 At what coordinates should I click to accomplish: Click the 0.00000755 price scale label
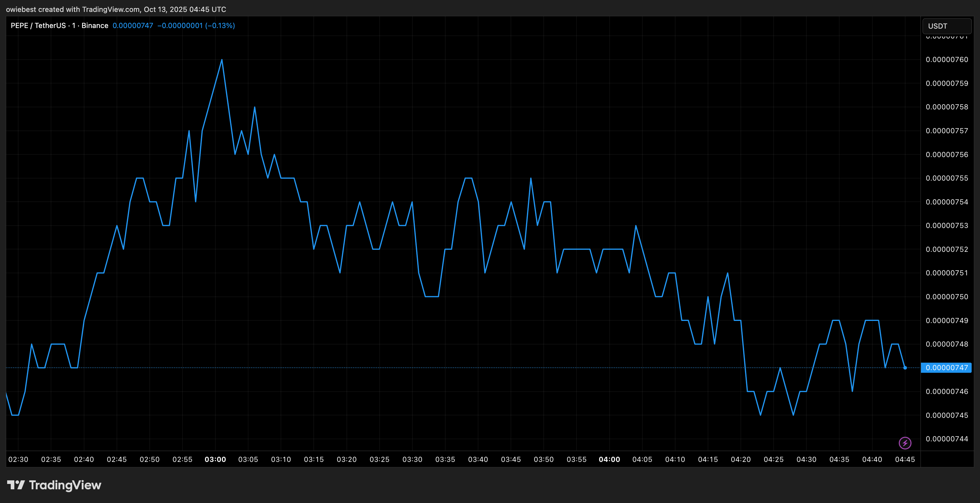947,178
